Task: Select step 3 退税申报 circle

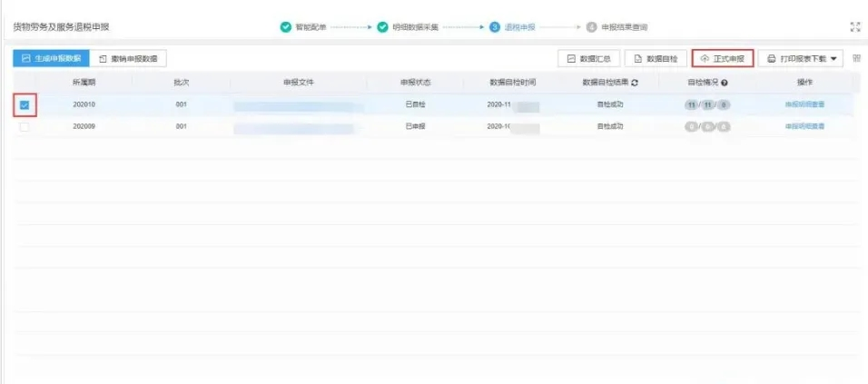Action: [x=495, y=27]
